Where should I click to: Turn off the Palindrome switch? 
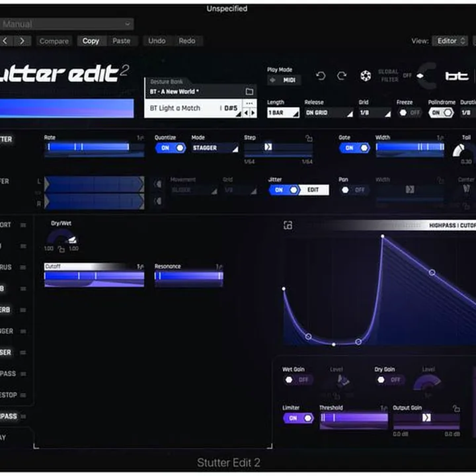[441, 112]
